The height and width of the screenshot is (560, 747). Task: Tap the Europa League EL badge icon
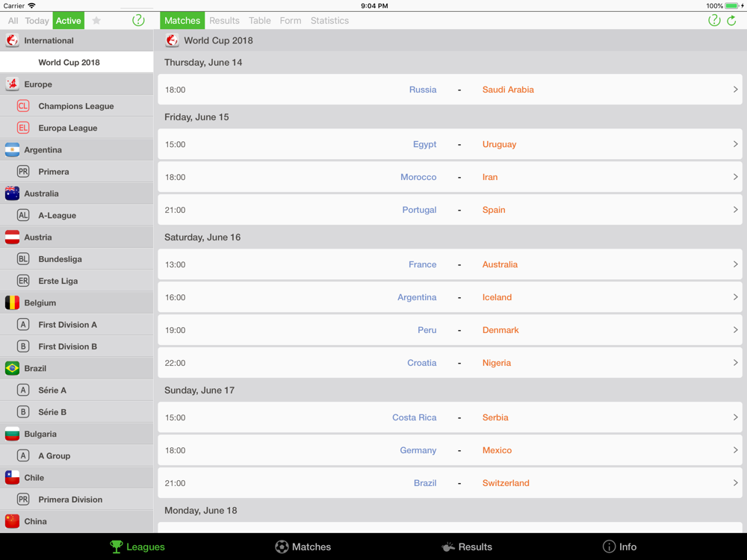pos(23,128)
